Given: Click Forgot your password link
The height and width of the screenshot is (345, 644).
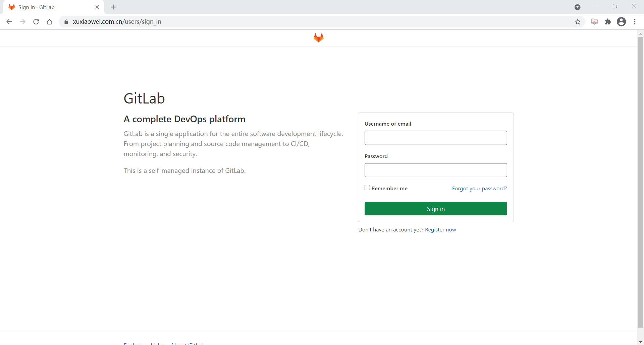Looking at the screenshot, I should pyautogui.click(x=480, y=188).
